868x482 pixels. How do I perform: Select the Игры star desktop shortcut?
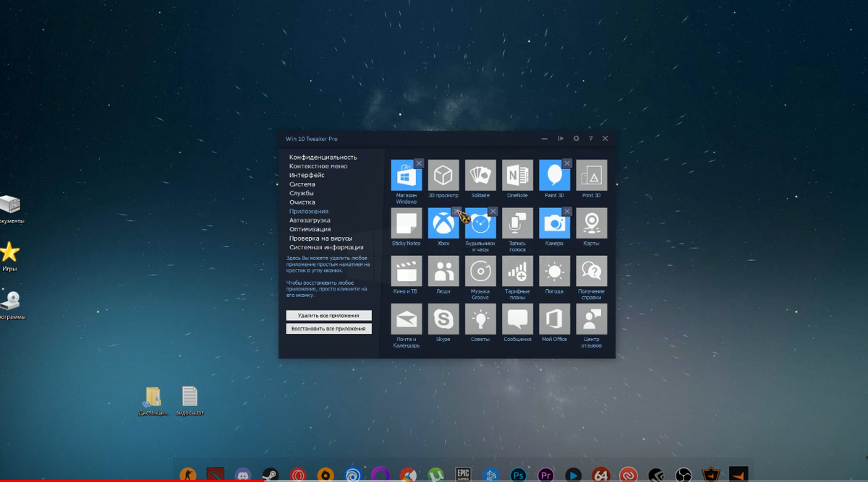coord(9,252)
